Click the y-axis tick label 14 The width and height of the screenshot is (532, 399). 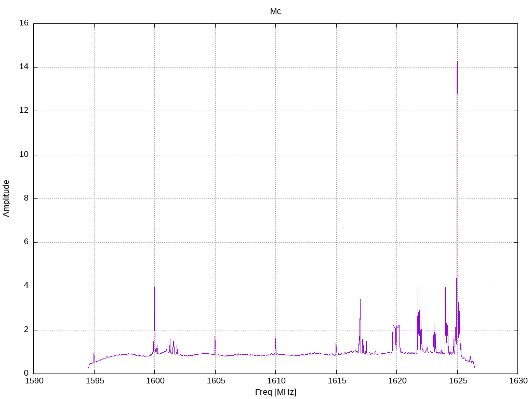[x=24, y=67]
